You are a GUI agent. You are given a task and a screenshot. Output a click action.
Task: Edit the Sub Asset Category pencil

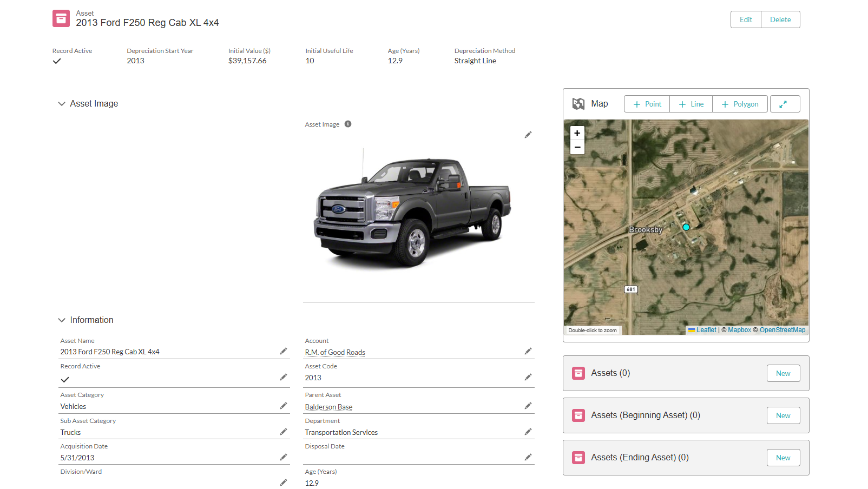284,432
